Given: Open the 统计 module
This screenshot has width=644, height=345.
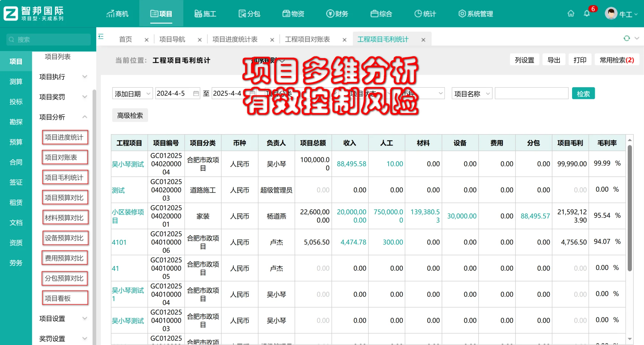Looking at the screenshot, I should coord(425,13).
